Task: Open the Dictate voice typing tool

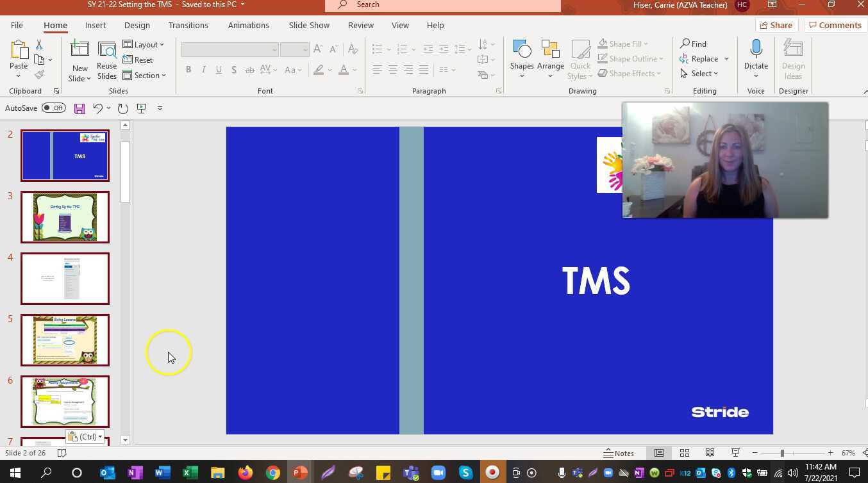Action: [756, 56]
